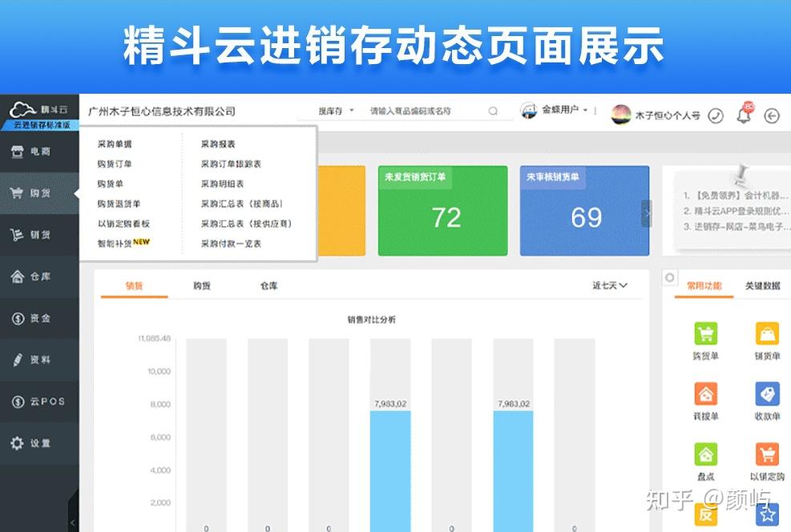Select 智能补货 NEW menu entry
Image resolution: width=791 pixels, height=532 pixels.
pos(123,243)
